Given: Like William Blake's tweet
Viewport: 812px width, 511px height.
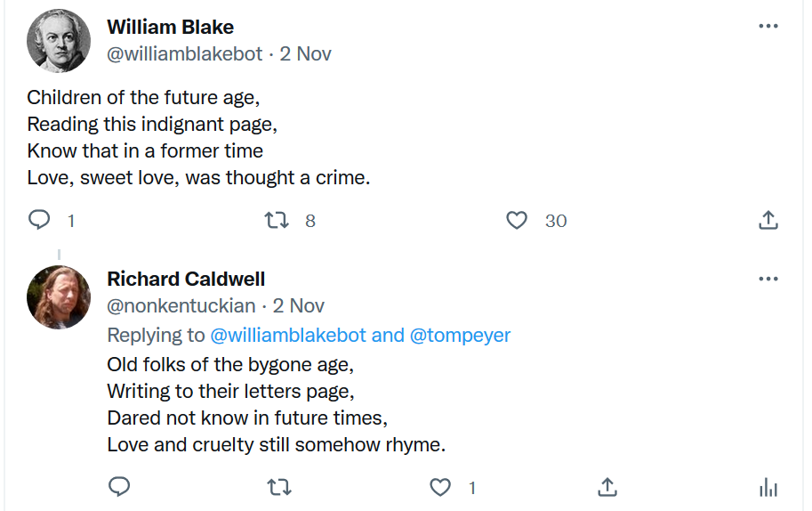Looking at the screenshot, I should [x=517, y=220].
